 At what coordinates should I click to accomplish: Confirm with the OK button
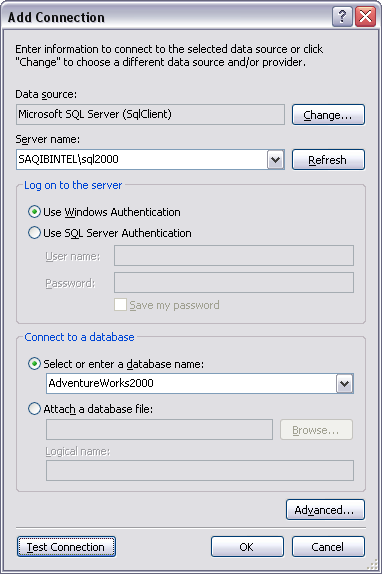(x=247, y=547)
